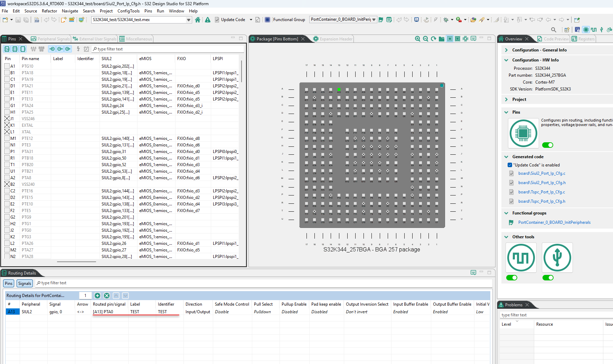The height and width of the screenshot is (364, 613).
Task: Open the S32K344_test.mex configuration dropdown
Action: pos(189,20)
